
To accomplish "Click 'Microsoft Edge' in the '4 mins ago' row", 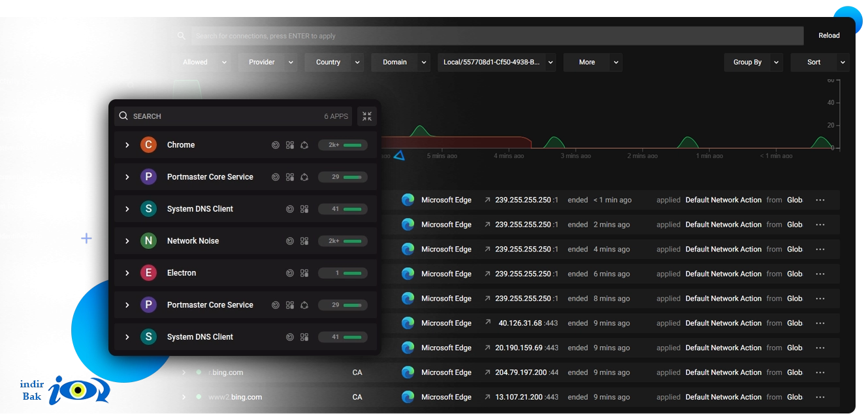I will (x=446, y=250).
